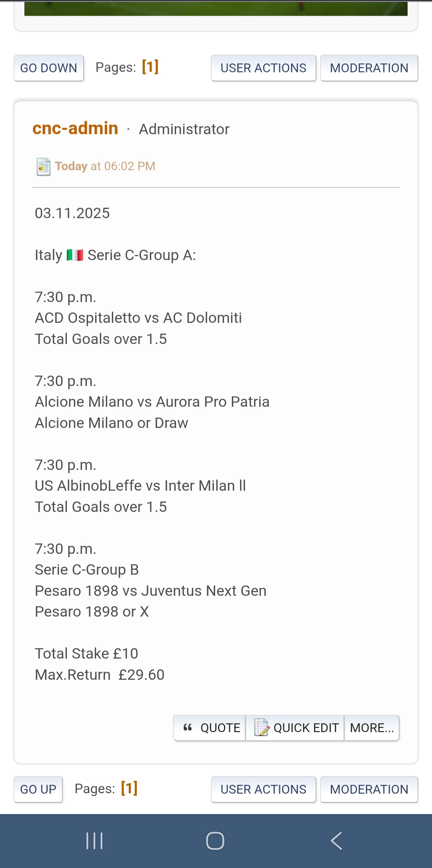Click the Today at 06:02 PM post link
This screenshot has width=432, height=868.
pyautogui.click(x=105, y=166)
